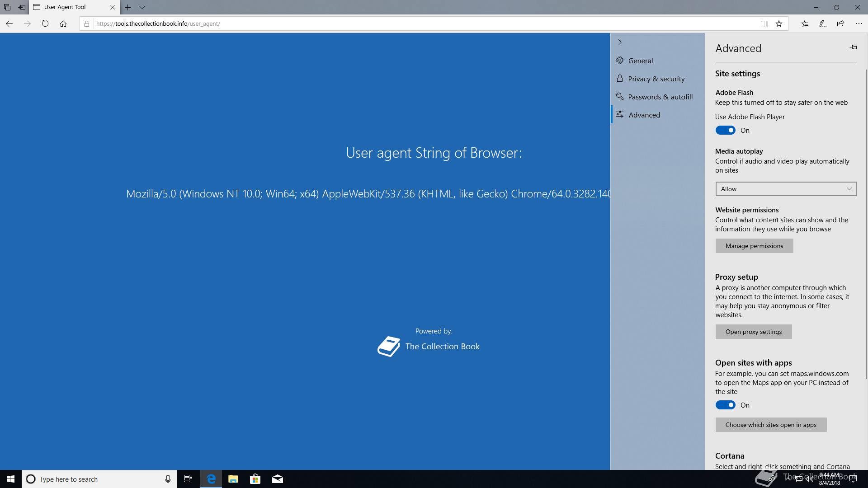Click the Share this page icon
This screenshot has height=488, width=868.
click(840, 23)
